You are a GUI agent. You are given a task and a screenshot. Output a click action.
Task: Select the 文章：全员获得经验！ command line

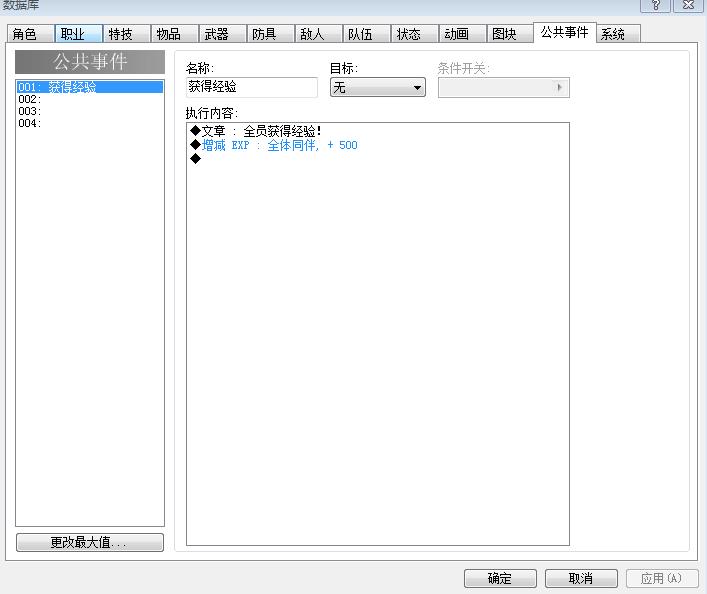pos(378,131)
